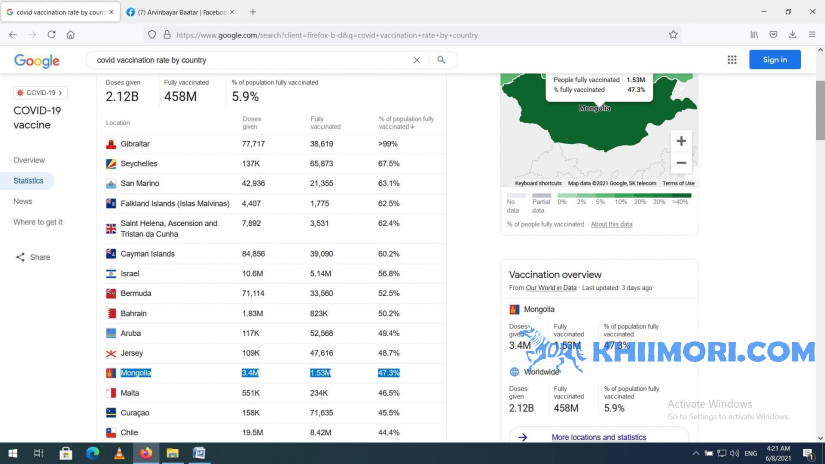Zoom out on the map
825x464 pixels.
click(x=681, y=163)
